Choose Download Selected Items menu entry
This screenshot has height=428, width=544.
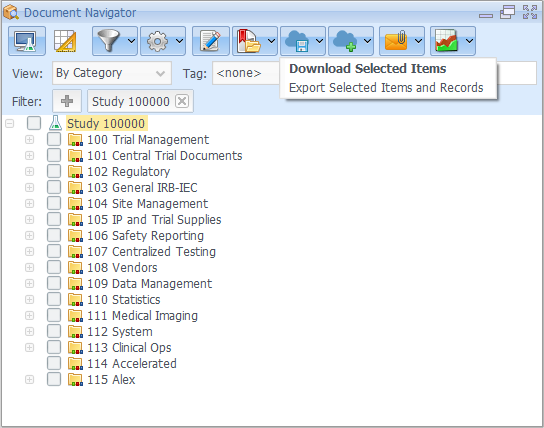[368, 69]
